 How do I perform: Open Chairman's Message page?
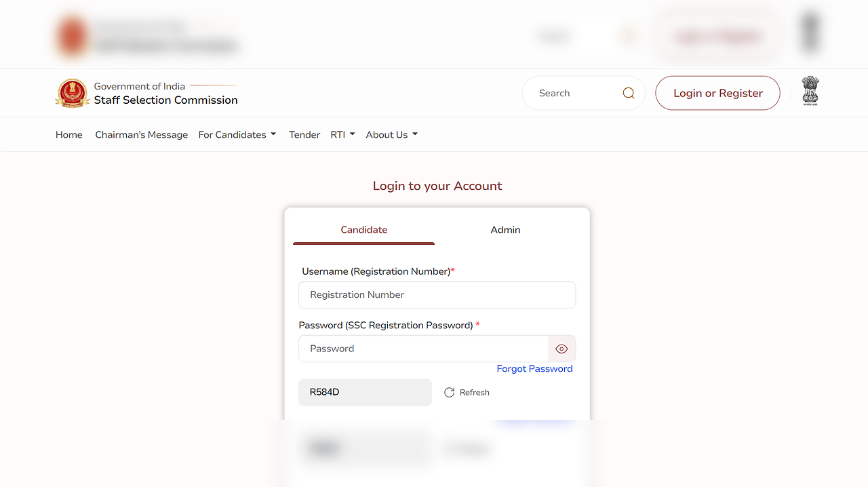(x=142, y=135)
